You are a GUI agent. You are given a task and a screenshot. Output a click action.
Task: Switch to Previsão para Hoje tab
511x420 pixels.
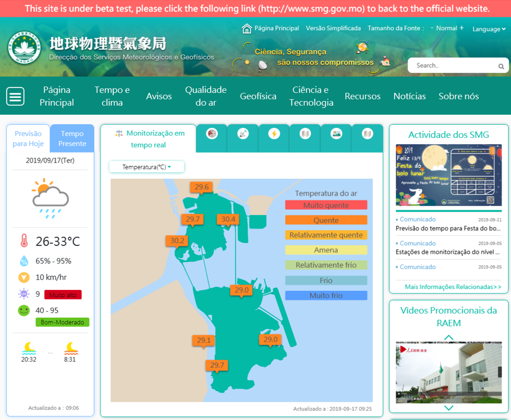(x=28, y=138)
